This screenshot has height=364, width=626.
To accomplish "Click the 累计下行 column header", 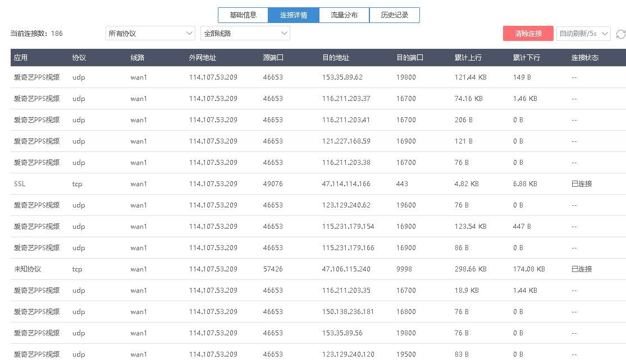I will [x=526, y=57].
